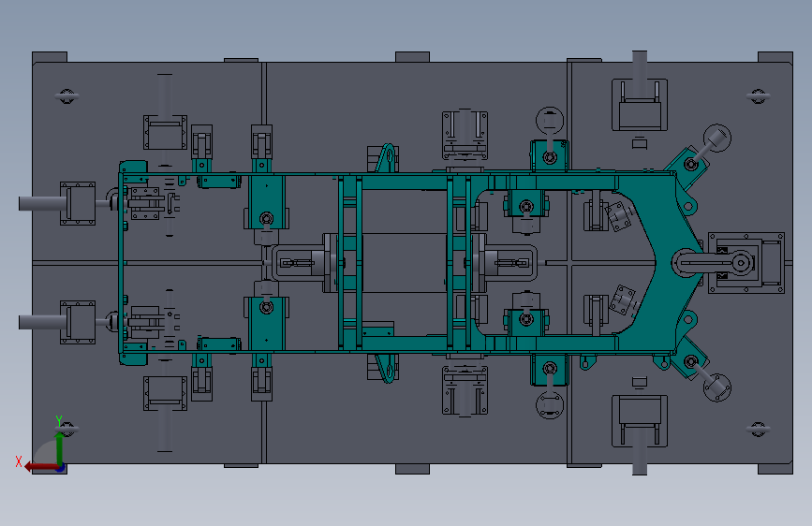Pick the round knob of the upper-right diagonal clamp
The height and width of the screenshot is (526, 812).
tap(717, 139)
